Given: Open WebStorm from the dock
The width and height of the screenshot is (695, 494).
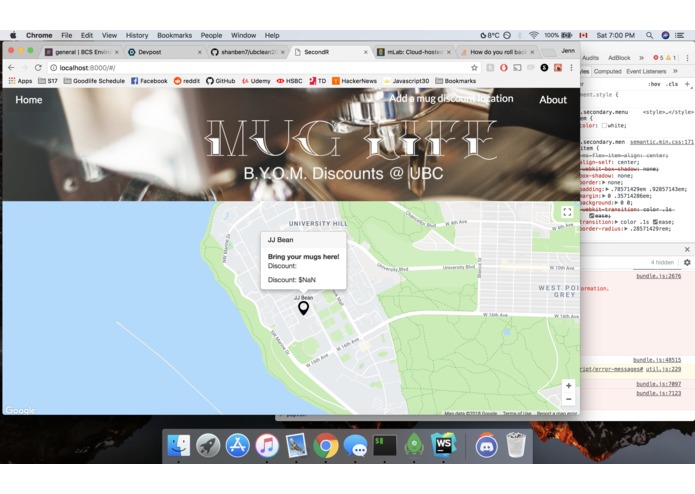Looking at the screenshot, I should pos(443,446).
